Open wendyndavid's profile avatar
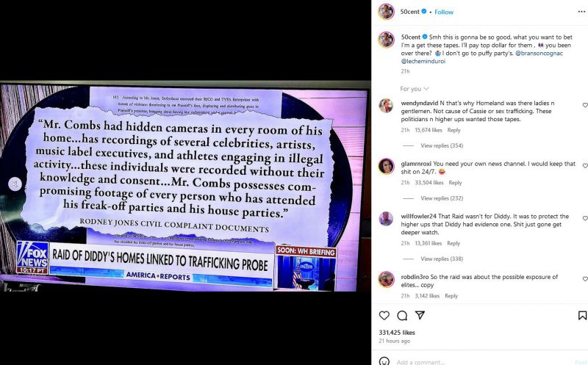The height and width of the screenshot is (365, 588). click(386, 106)
